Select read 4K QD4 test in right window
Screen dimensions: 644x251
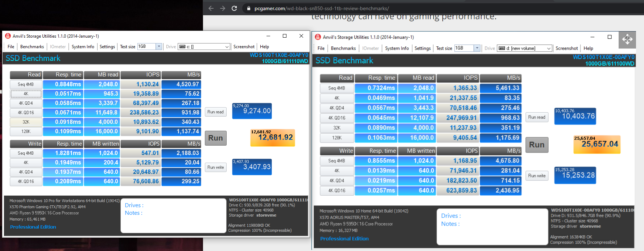pos(337,108)
